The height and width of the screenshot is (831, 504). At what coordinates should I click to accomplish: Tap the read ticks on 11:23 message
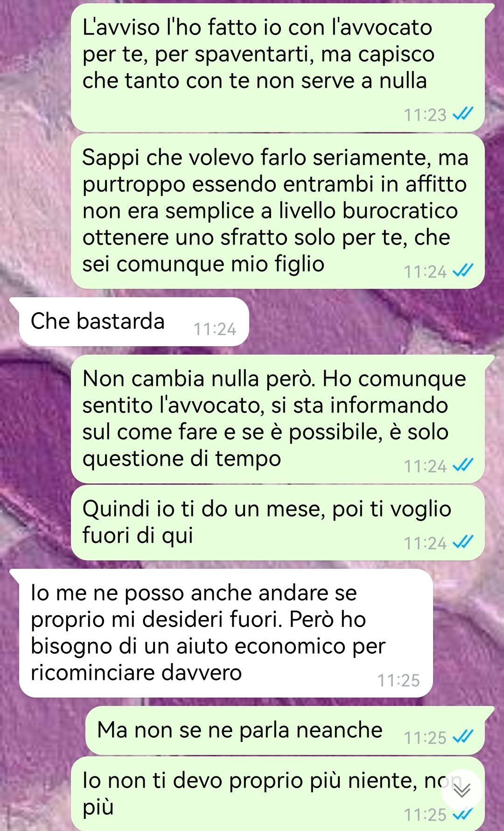pos(463,114)
